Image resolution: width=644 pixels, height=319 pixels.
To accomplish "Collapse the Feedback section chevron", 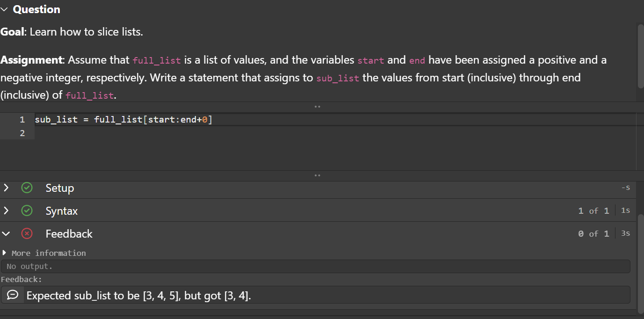I will [6, 233].
